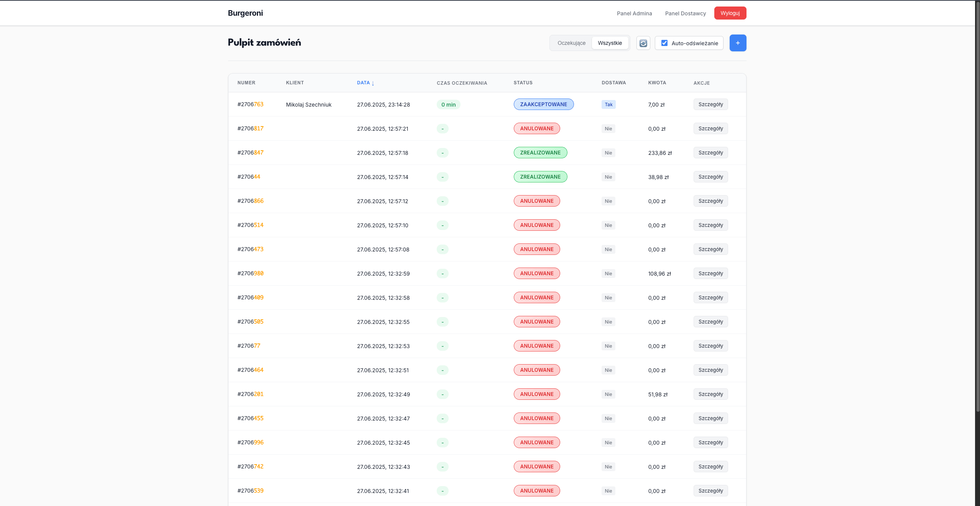Image resolution: width=980 pixels, height=506 pixels.
Task: Open Szczegóły for order #2706763
Action: tap(710, 104)
